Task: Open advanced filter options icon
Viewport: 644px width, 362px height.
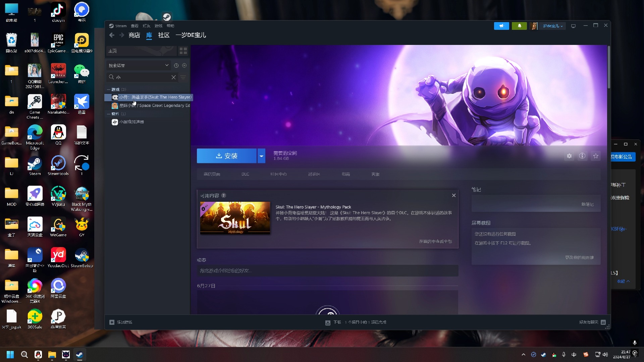Action: (x=183, y=77)
